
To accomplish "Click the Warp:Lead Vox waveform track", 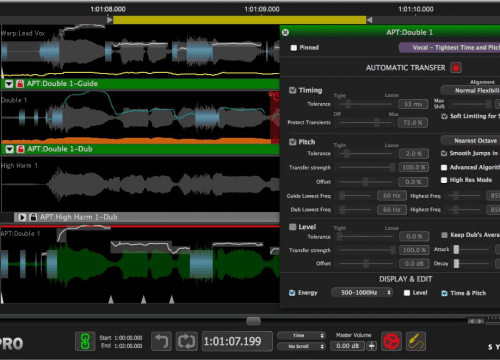I will (140, 52).
